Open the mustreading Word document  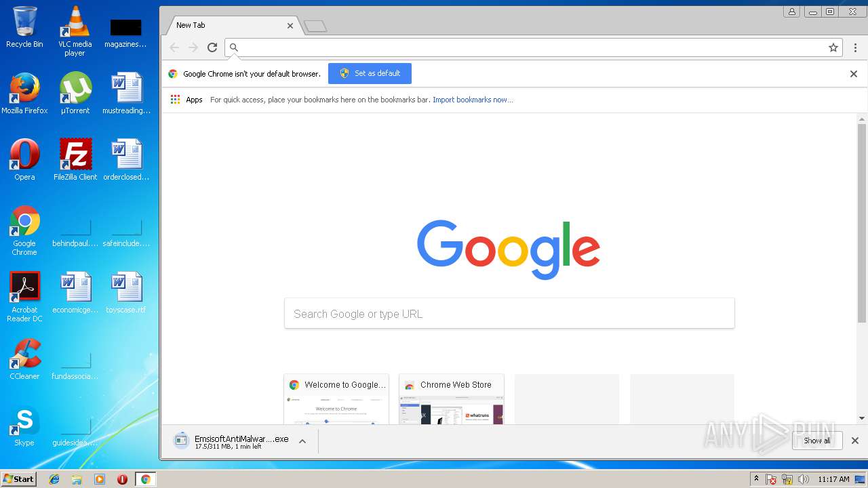[x=126, y=94]
